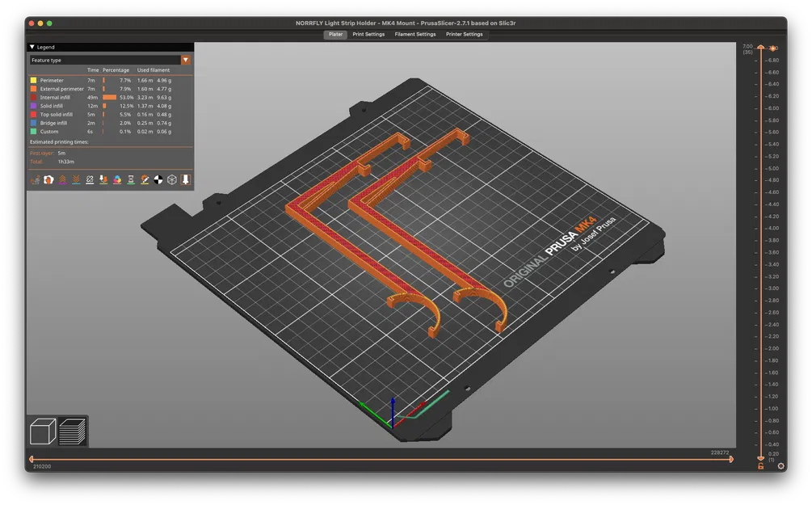Click the lock icon below layer slider
This screenshot has width=812, height=505.
point(760,466)
